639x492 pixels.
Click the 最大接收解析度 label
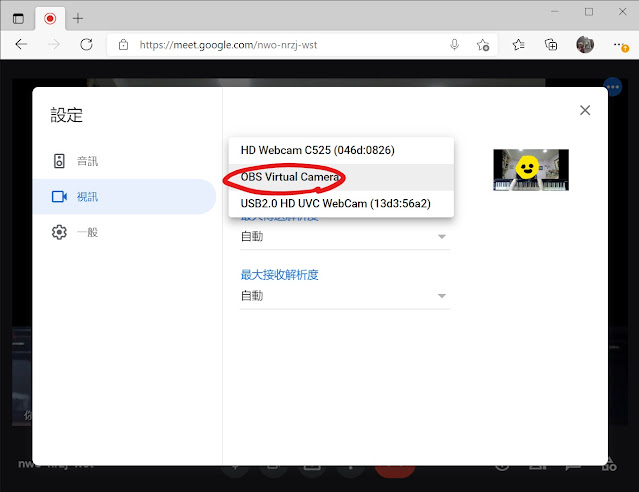coord(279,275)
